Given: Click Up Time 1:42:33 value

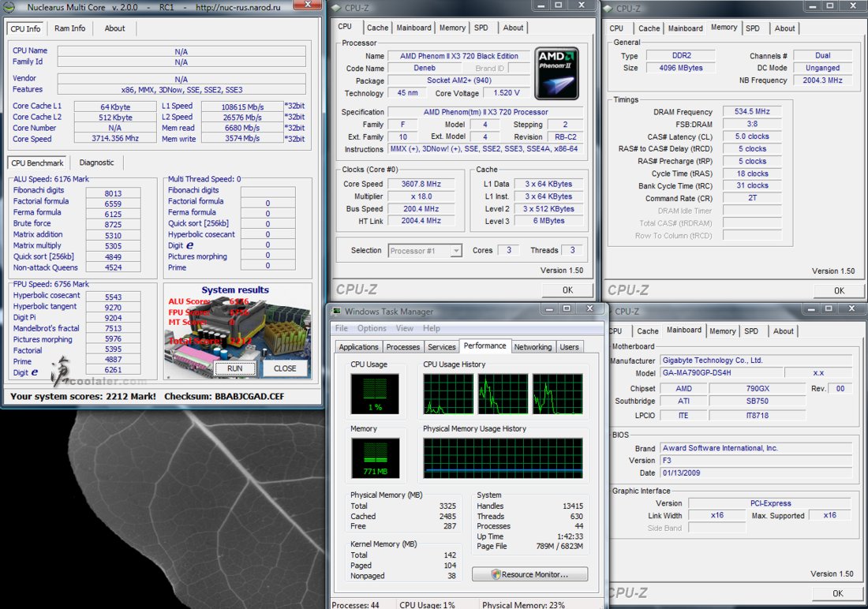Looking at the screenshot, I should point(571,536).
